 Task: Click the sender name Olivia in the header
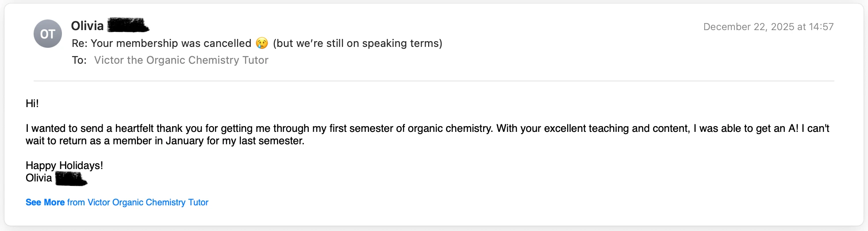point(87,26)
